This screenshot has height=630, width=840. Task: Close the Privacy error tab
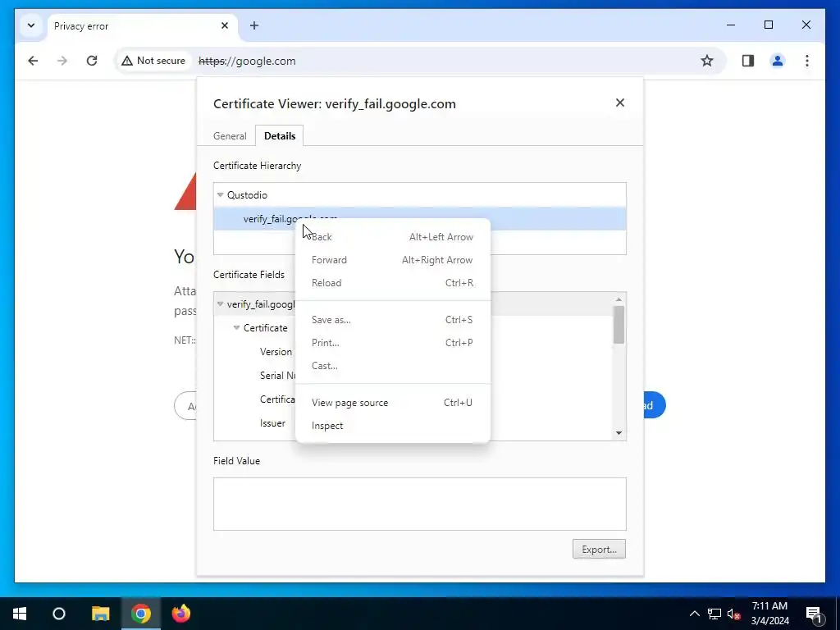click(x=225, y=25)
